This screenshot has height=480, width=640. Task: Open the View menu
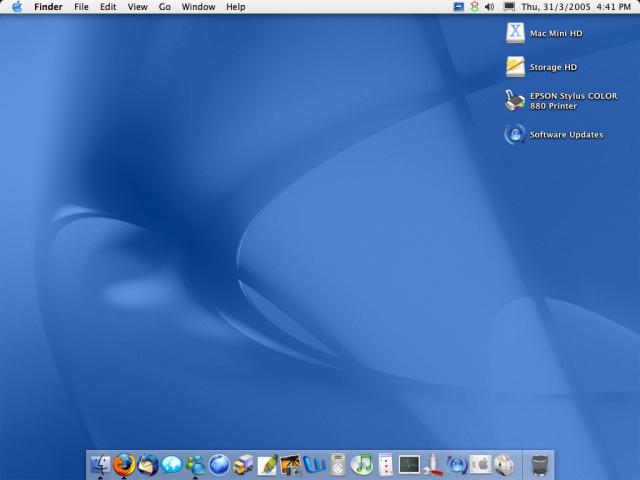[138, 7]
